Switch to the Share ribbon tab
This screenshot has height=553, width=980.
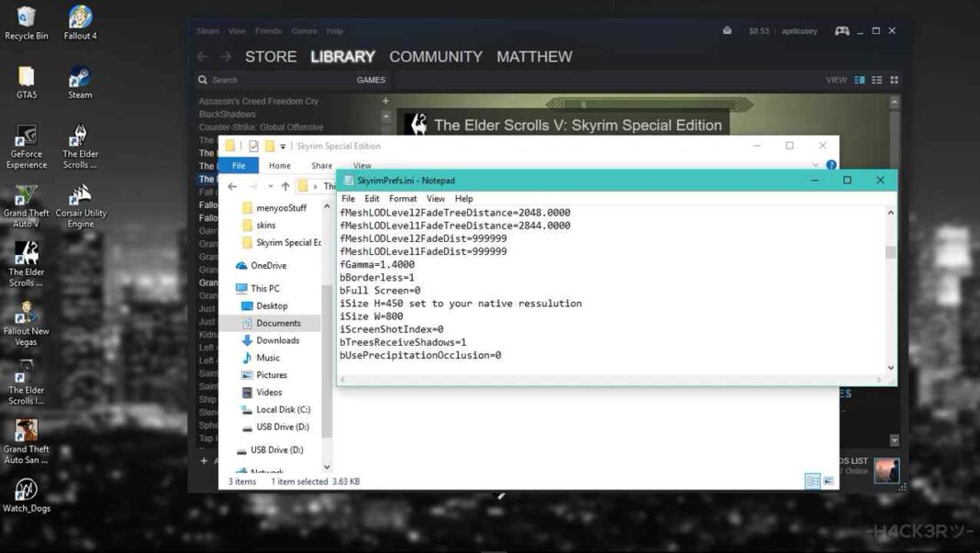[x=321, y=165]
